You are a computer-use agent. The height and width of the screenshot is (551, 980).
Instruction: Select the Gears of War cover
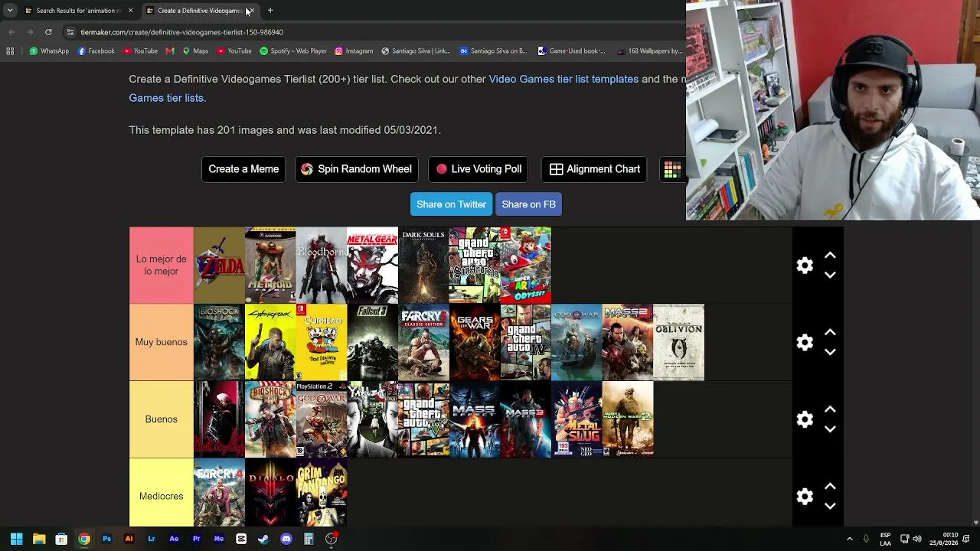[x=475, y=342]
